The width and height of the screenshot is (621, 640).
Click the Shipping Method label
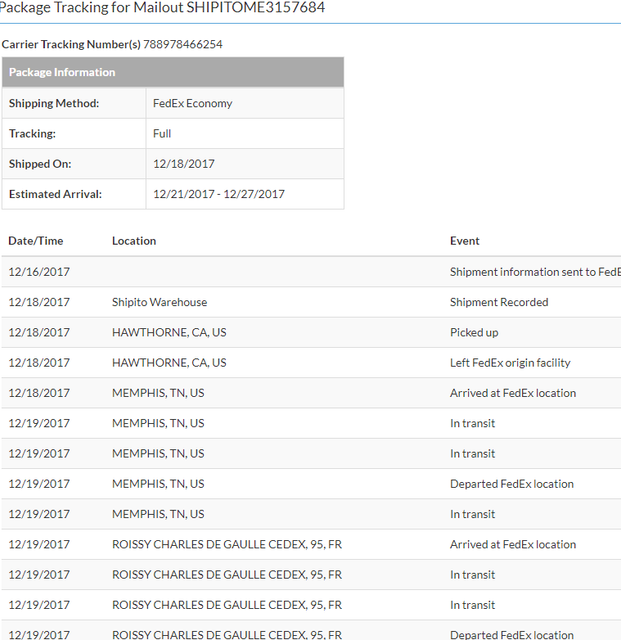54,103
